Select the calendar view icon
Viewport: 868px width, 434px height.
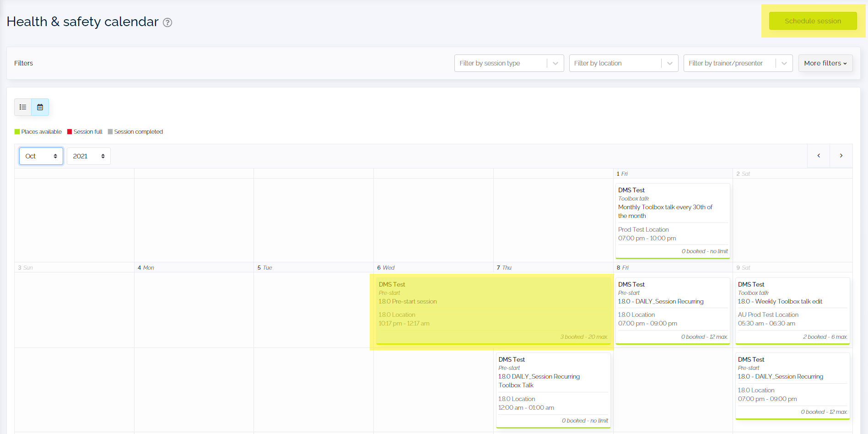[x=40, y=107]
